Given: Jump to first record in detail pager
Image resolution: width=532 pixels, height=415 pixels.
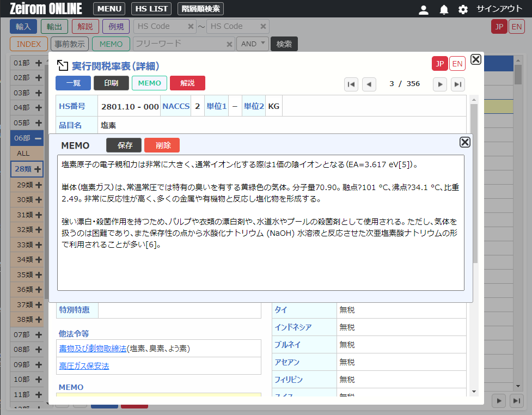Looking at the screenshot, I should click(351, 84).
